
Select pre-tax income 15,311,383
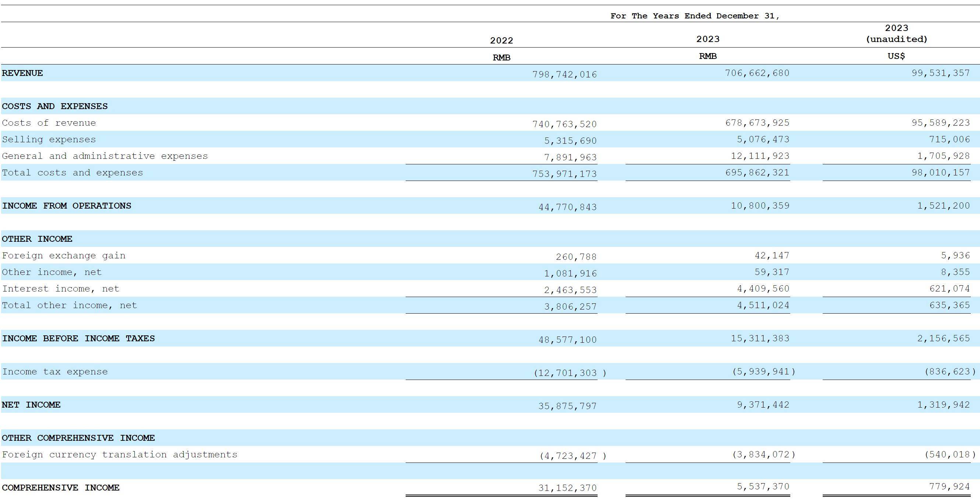760,339
